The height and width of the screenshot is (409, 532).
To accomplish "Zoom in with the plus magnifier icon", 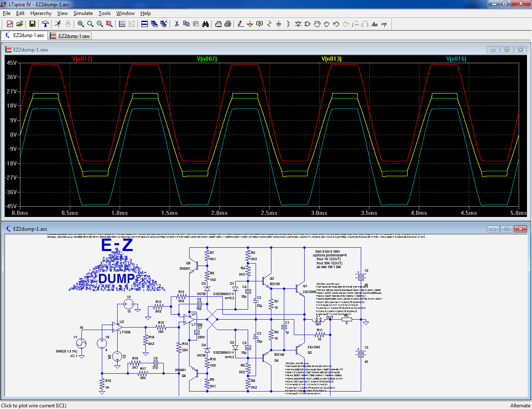I will pyautogui.click(x=81, y=24).
